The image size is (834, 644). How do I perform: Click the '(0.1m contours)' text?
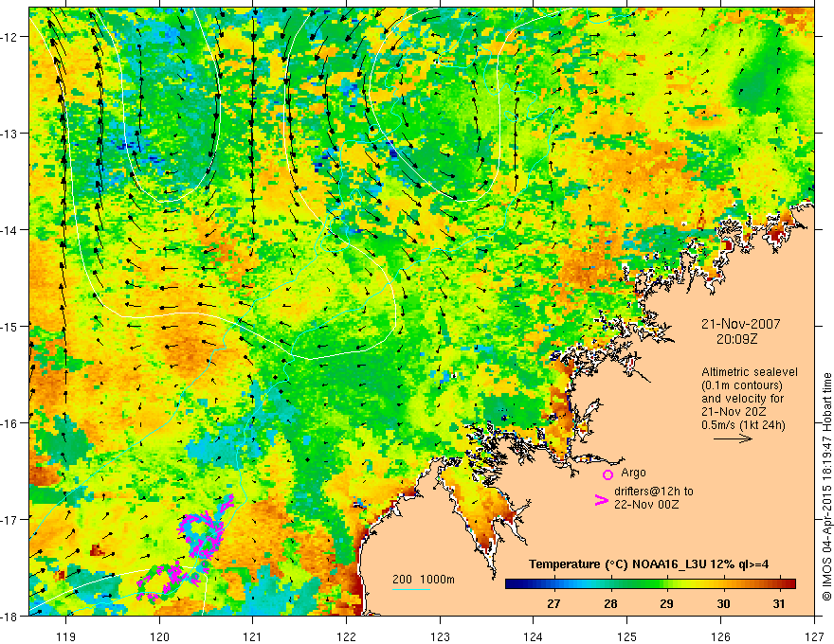click(742, 385)
